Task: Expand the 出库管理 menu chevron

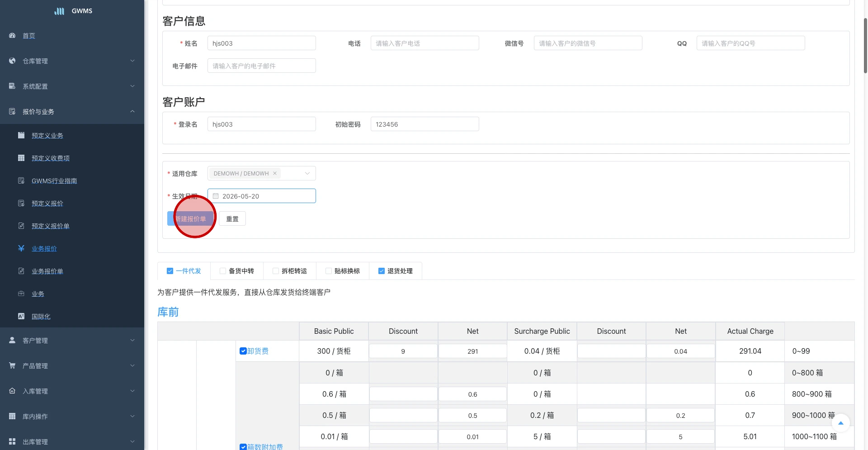Action: tap(132, 441)
